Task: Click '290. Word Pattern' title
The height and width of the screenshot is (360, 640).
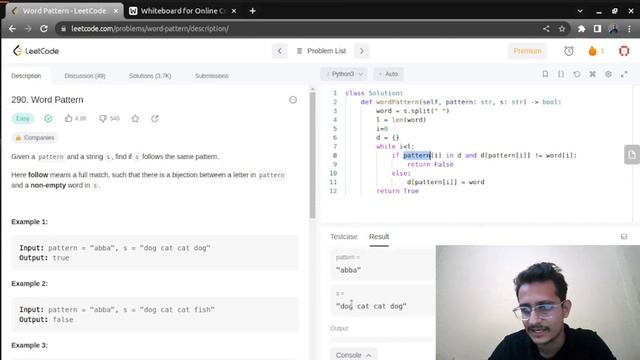Action: [47, 100]
